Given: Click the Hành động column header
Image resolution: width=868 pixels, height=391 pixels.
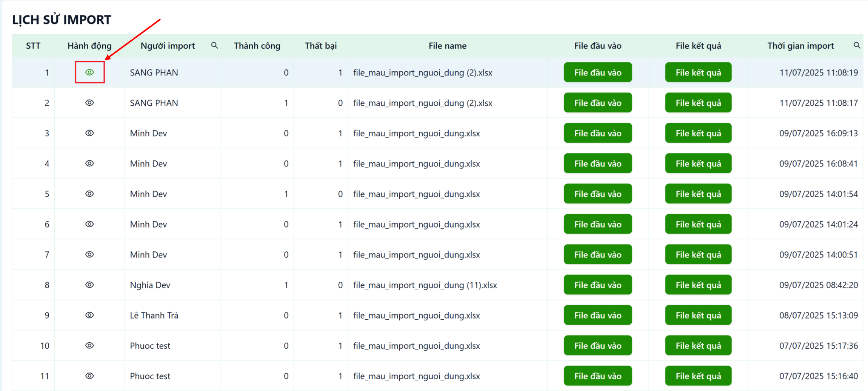Looking at the screenshot, I should (89, 46).
